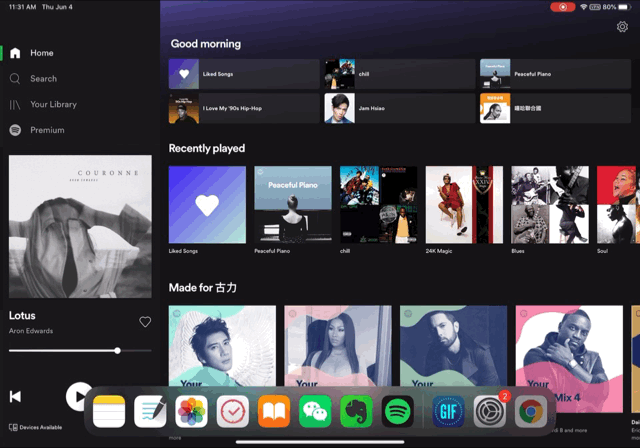Open Photos app in dock
Screen dimensions: 640x448
(x=191, y=412)
